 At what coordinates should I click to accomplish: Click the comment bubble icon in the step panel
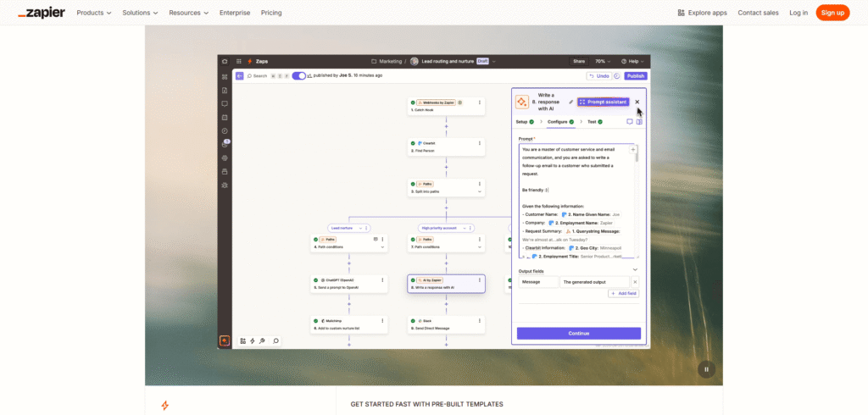tap(630, 122)
